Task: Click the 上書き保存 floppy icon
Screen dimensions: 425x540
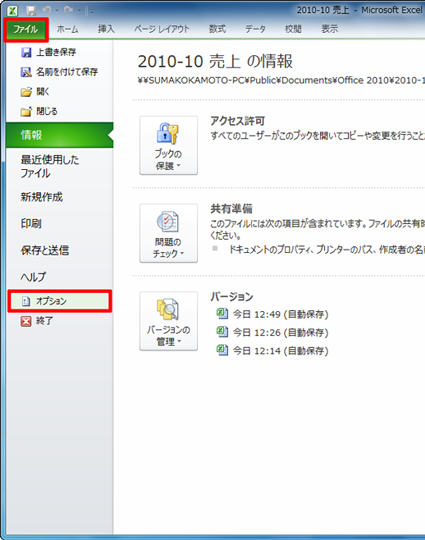Action: pos(26,52)
